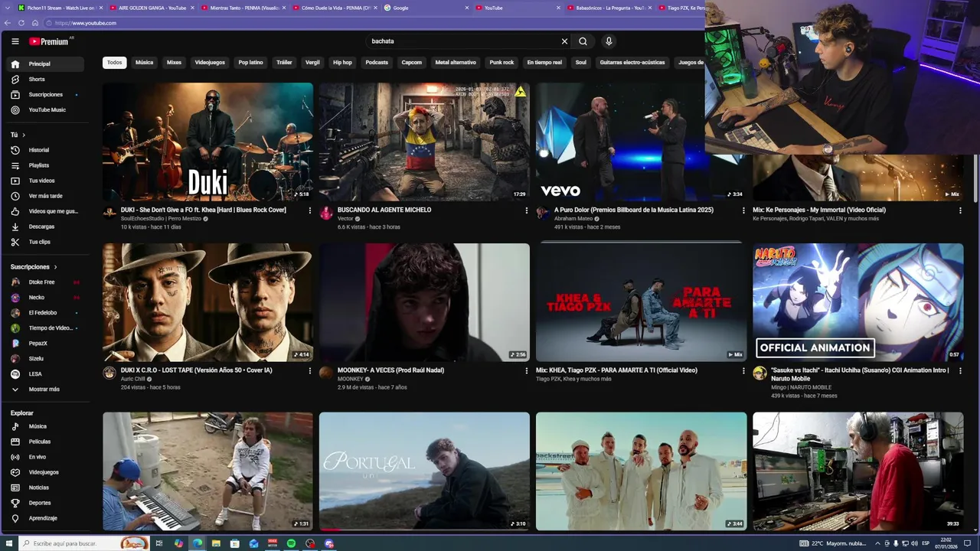The width and height of the screenshot is (980, 551).
Task: Open Playlists in the sidebar
Action: [x=46, y=165]
